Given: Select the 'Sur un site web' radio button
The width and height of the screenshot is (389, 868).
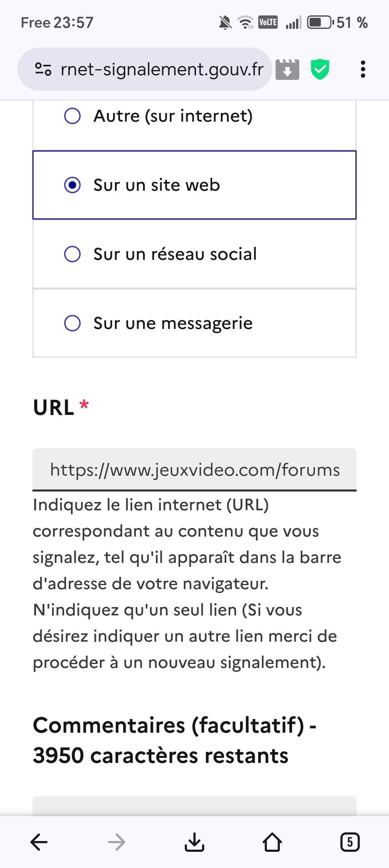Looking at the screenshot, I should 72,185.
